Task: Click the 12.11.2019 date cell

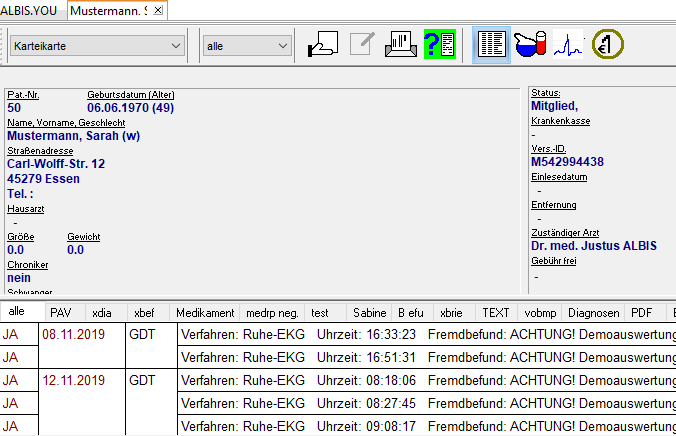Action: coord(73,380)
